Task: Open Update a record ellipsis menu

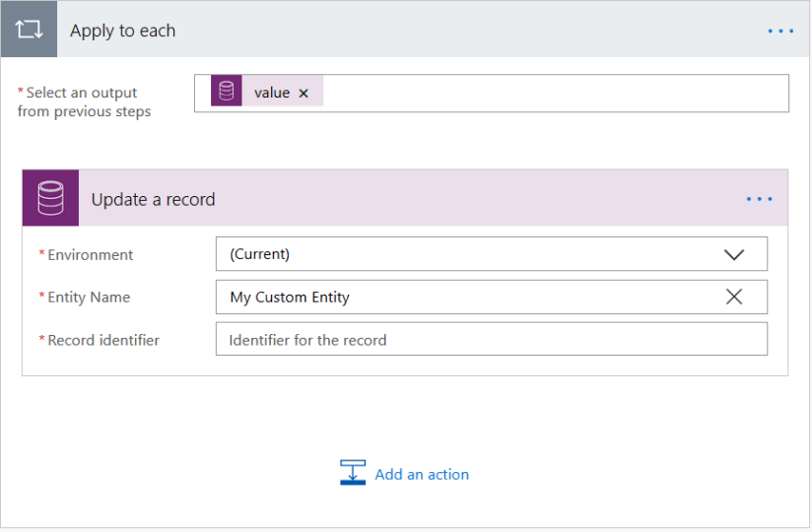Action: [759, 199]
